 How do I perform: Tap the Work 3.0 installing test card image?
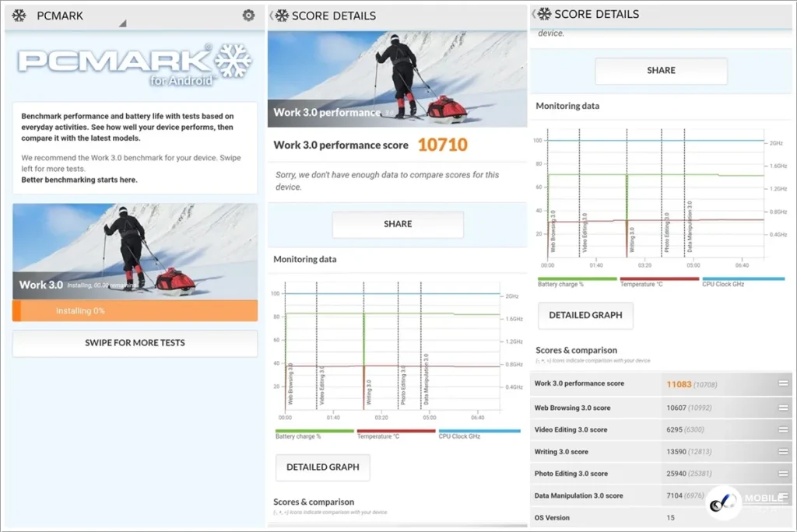click(x=135, y=251)
